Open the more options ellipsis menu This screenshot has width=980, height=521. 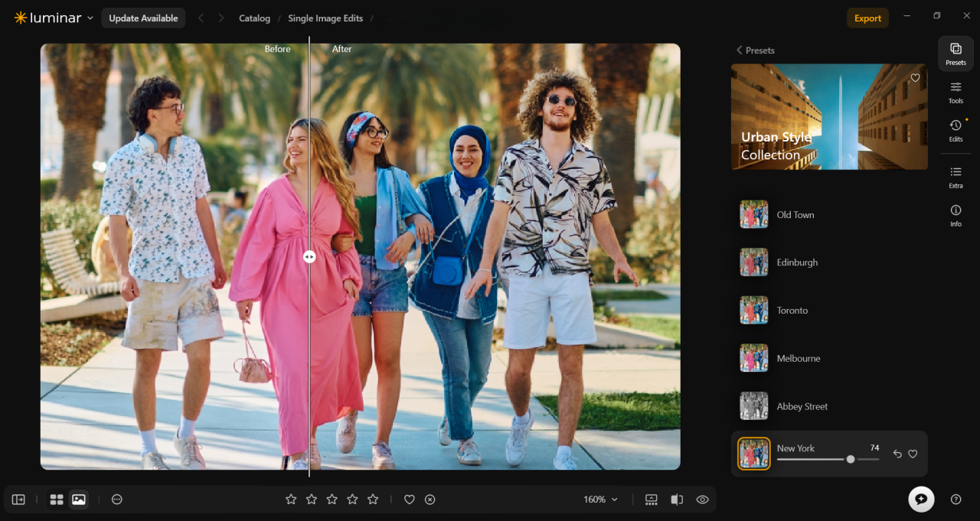[117, 500]
